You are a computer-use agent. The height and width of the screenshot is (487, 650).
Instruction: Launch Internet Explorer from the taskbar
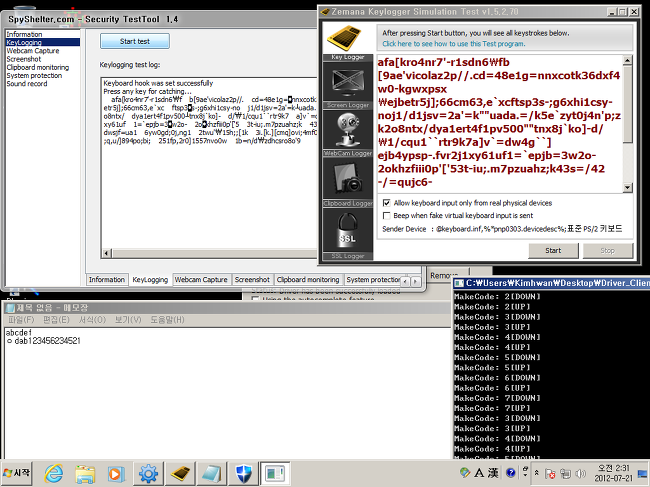tap(54, 473)
